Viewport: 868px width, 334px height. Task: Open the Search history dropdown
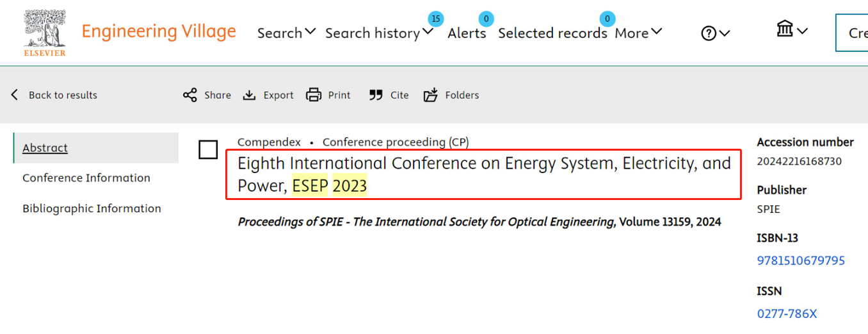pos(380,33)
